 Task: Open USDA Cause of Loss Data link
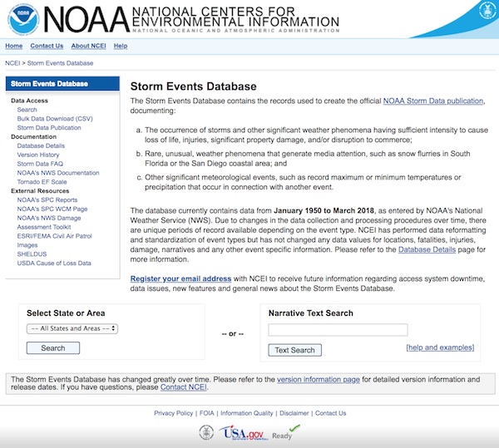54,263
